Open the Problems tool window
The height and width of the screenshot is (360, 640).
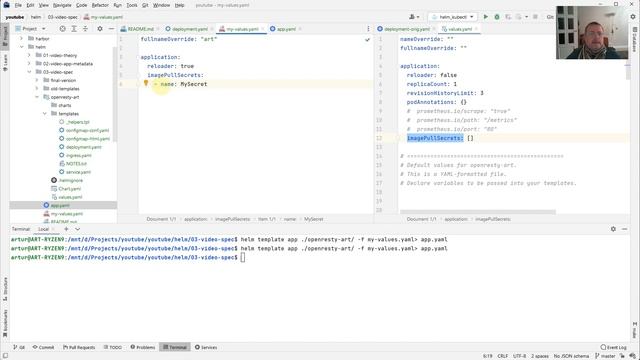click(143, 347)
